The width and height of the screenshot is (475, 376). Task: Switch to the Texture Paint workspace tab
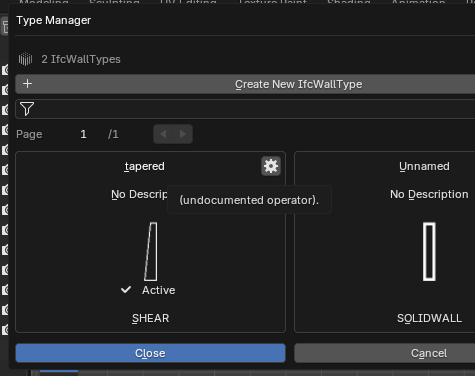click(273, 2)
